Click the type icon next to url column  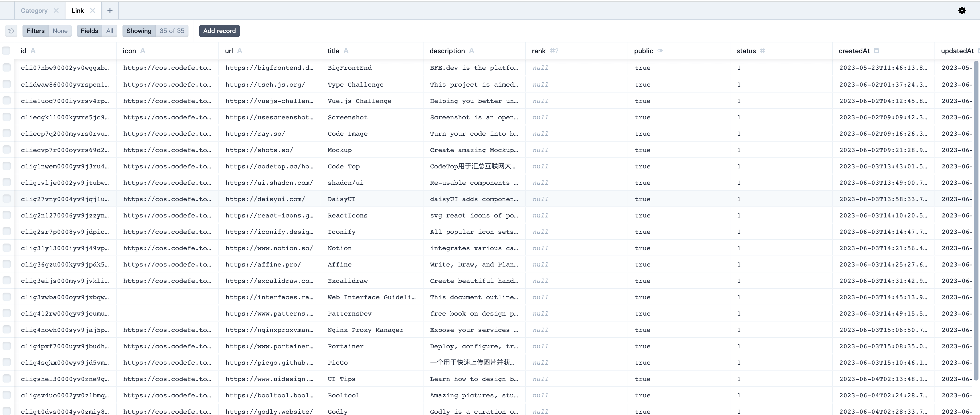(240, 51)
